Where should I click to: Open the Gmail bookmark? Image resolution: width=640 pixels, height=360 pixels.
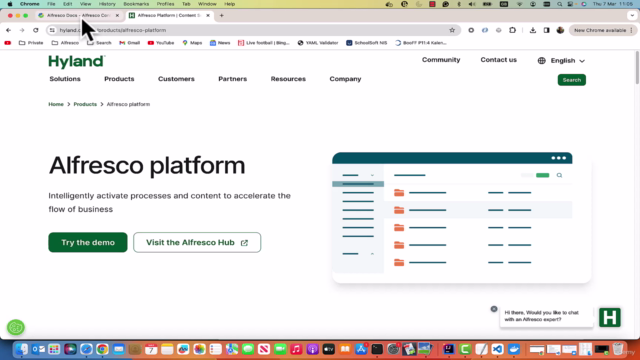[x=129, y=42]
